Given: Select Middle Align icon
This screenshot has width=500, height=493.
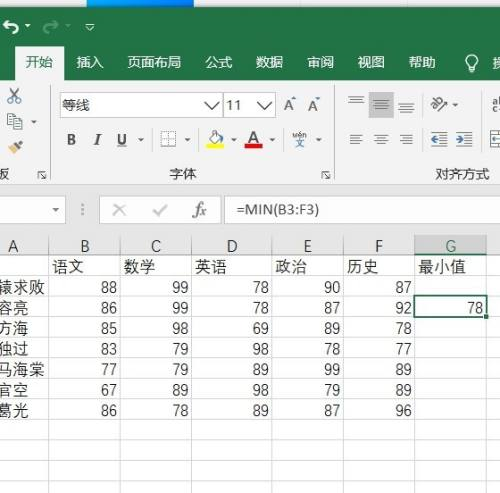Looking at the screenshot, I should (x=381, y=105).
